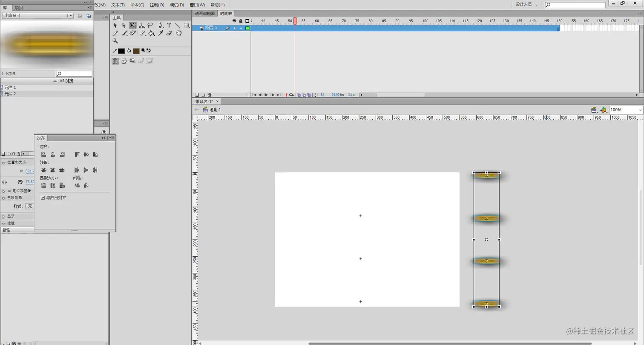Click the black stroke color swatch
This screenshot has width=644, height=345.
click(x=122, y=51)
